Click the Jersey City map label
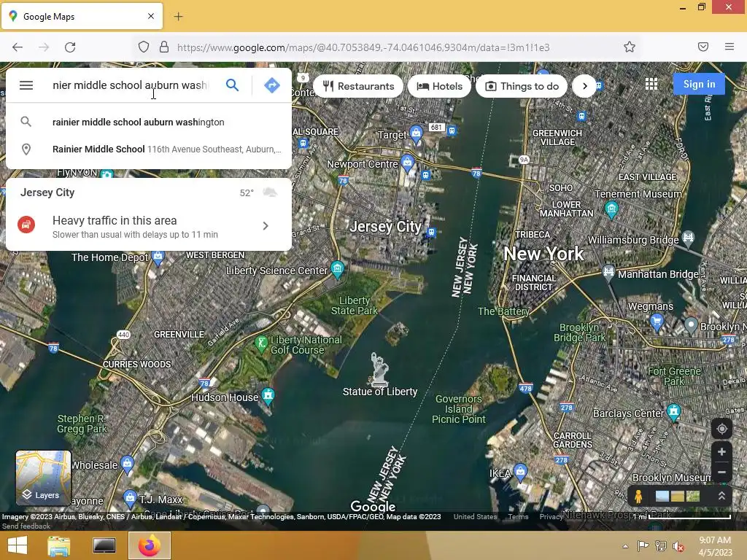This screenshot has width=747, height=560. (385, 227)
